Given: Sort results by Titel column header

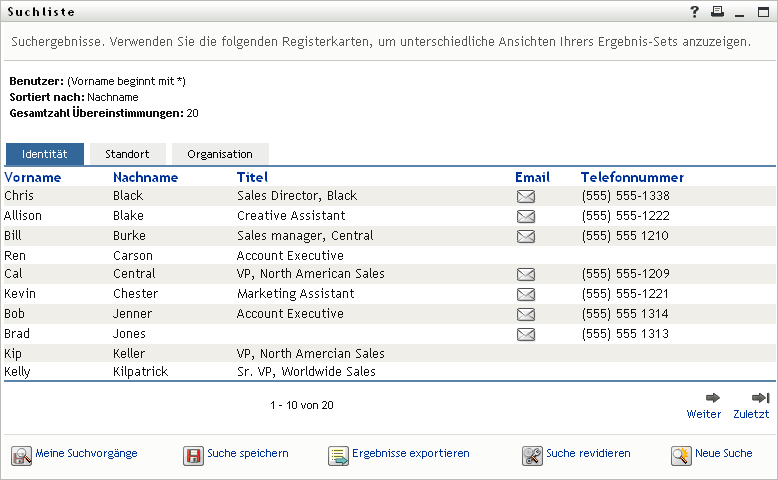Looking at the screenshot, I should pos(252,177).
